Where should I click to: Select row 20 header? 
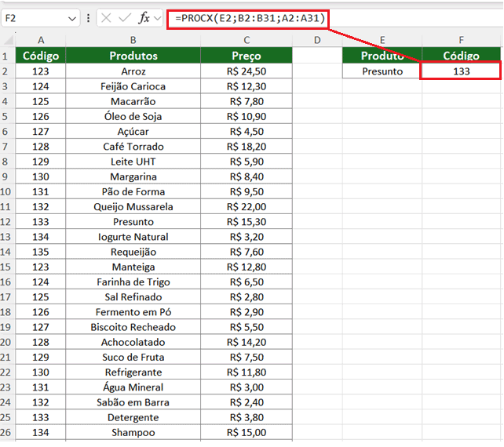8,342
